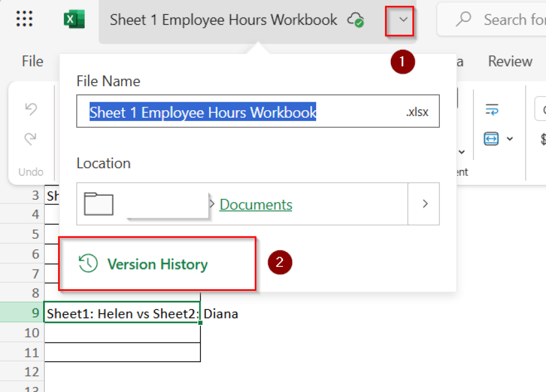Switch to the Review tab
This screenshot has width=546, height=392.
[509, 61]
